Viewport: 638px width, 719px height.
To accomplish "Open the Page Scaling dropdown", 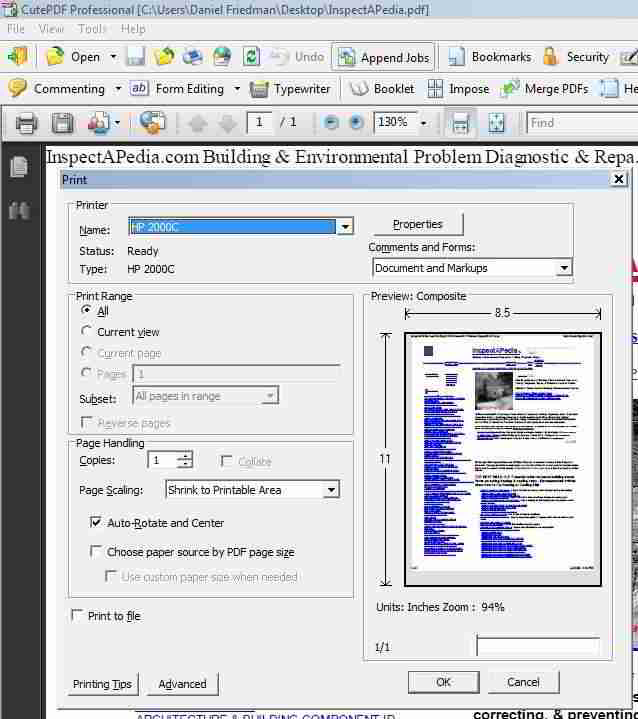I will (x=331, y=490).
